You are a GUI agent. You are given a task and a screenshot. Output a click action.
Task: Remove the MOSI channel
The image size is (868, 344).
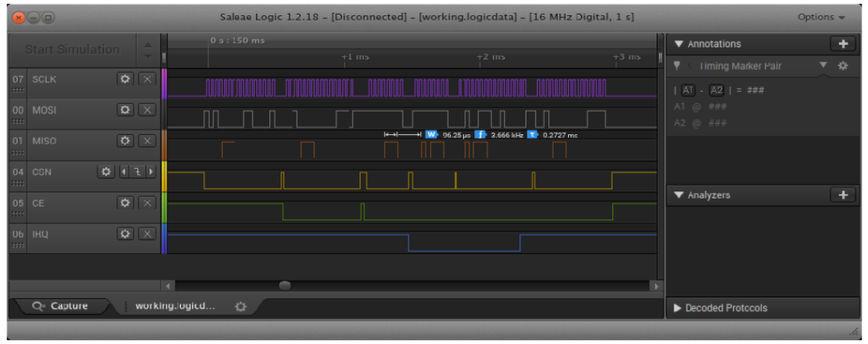click(146, 110)
